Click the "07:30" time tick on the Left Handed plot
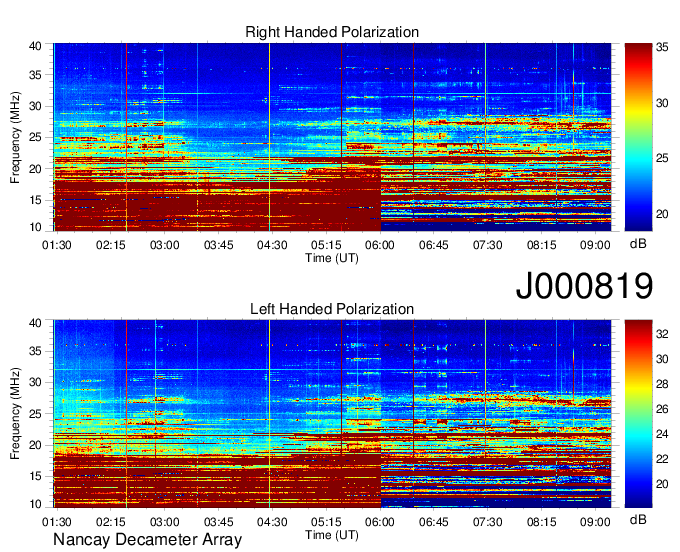 (487, 522)
